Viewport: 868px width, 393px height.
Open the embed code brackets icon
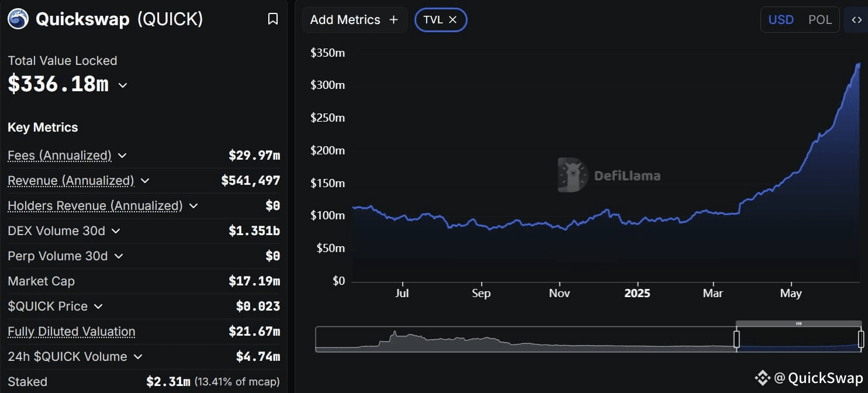coord(856,20)
